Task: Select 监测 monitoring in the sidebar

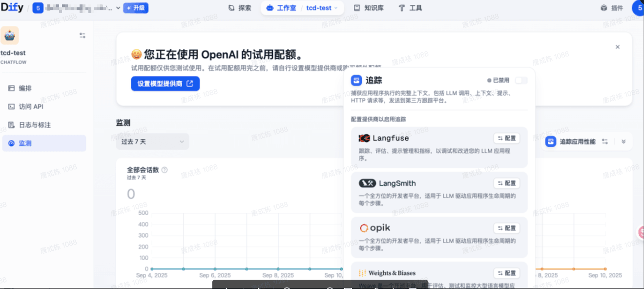Action: (x=44, y=143)
